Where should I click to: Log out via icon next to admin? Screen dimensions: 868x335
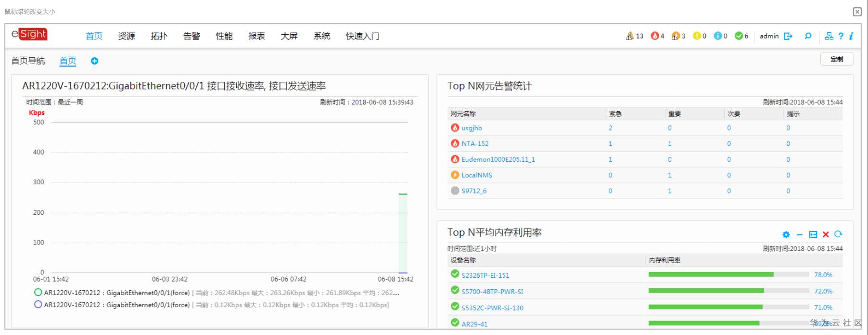tap(788, 36)
